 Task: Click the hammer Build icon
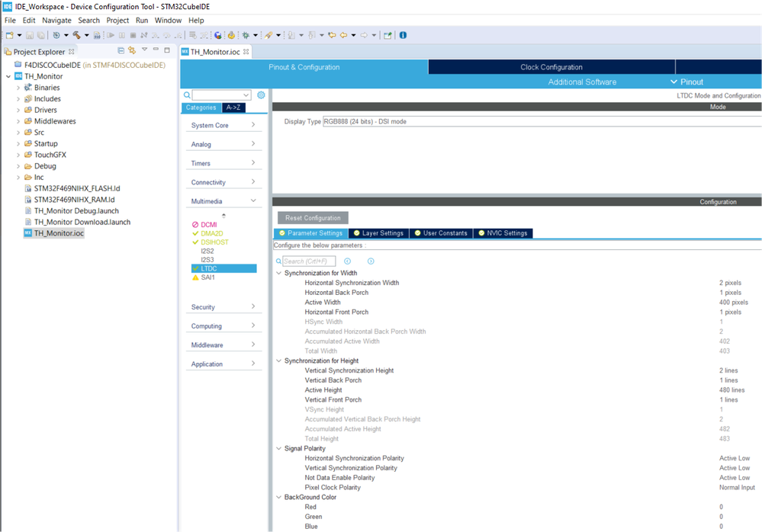click(x=76, y=35)
